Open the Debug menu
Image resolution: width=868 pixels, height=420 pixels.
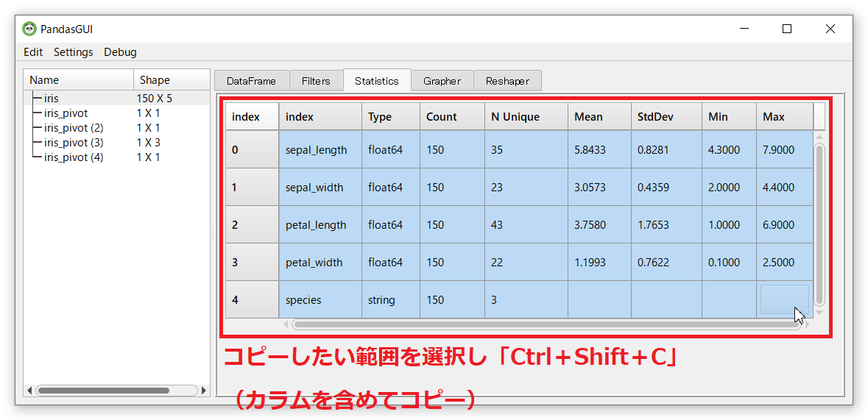[x=120, y=52]
